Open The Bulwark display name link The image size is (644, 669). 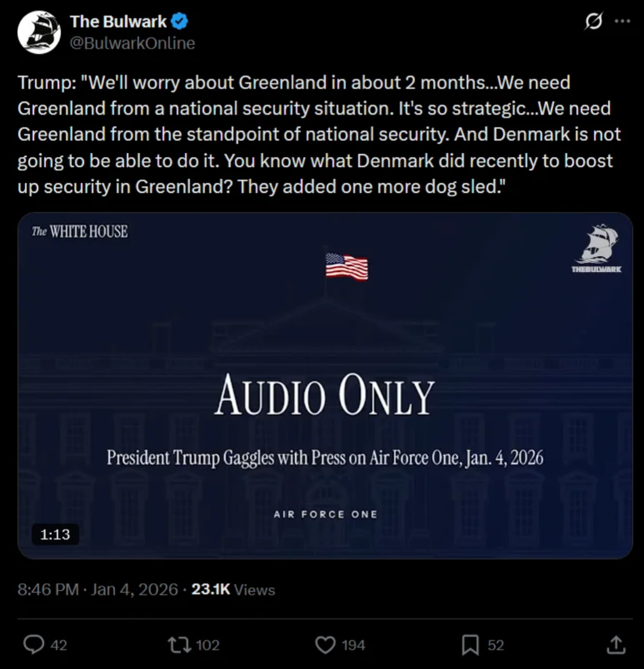118,22
